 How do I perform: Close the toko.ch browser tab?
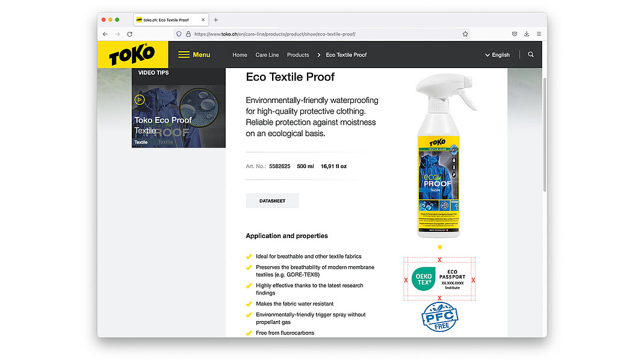(x=203, y=20)
